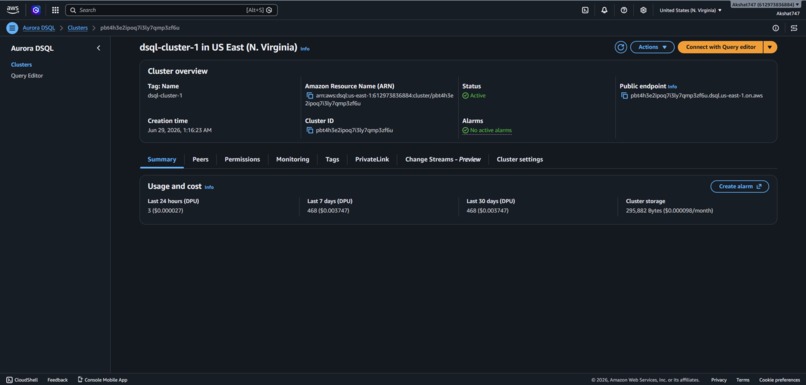The width and height of the screenshot is (806, 385).
Task: Open CloudShell in the footer
Action: [x=22, y=380]
